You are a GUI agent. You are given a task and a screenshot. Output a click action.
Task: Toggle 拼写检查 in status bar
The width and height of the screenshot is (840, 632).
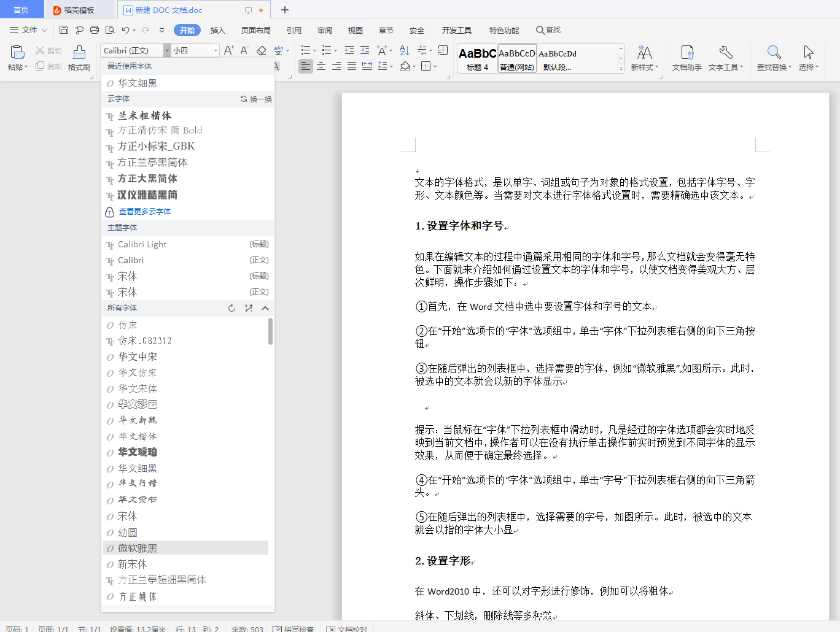point(293,628)
